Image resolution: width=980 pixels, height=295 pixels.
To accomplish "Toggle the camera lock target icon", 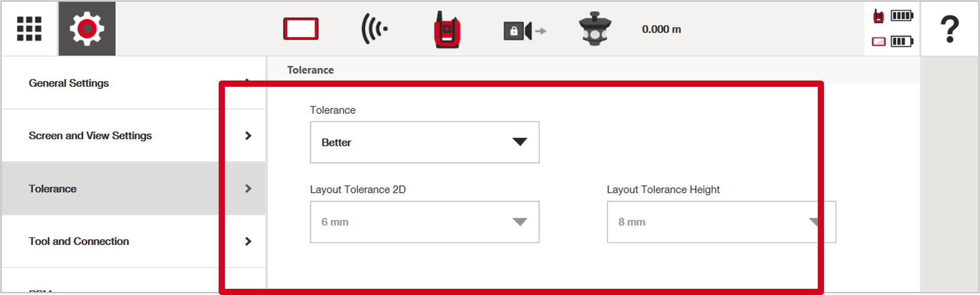I will pyautogui.click(x=524, y=31).
